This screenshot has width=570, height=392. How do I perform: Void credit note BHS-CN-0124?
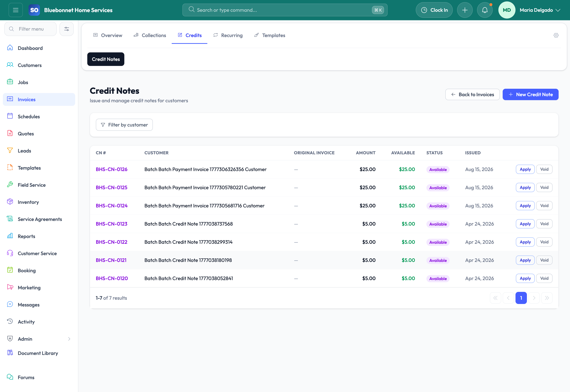544,206
